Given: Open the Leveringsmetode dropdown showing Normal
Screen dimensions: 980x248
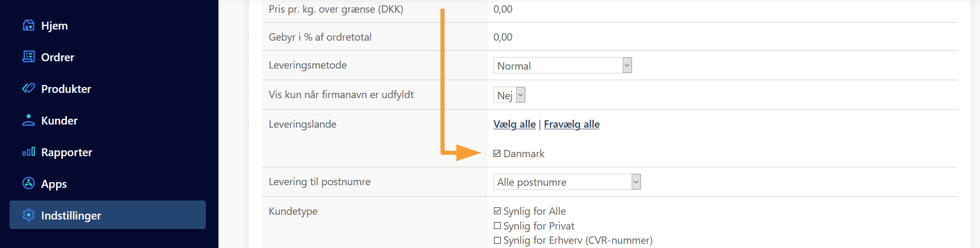Looking at the screenshot, I should click(562, 65).
